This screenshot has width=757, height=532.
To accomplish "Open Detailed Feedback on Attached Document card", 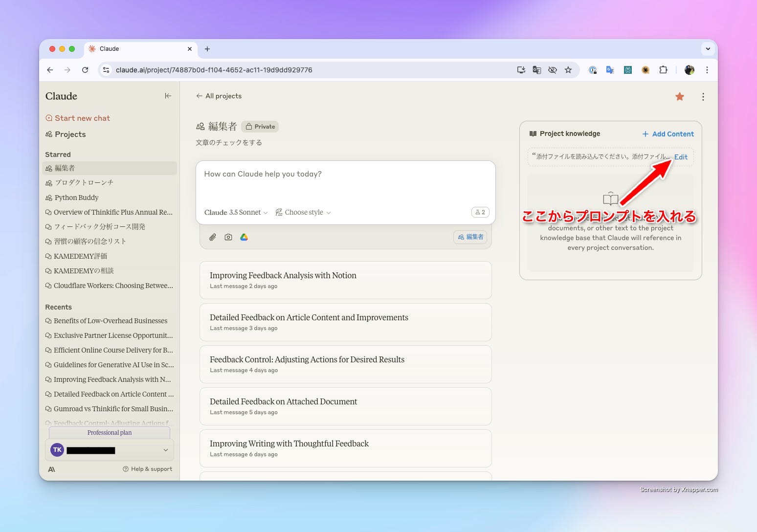I will coord(345,406).
